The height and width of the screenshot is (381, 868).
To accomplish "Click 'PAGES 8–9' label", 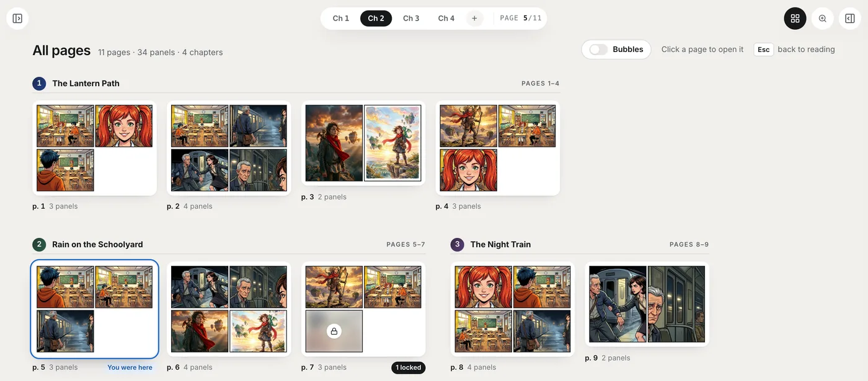I will point(689,244).
